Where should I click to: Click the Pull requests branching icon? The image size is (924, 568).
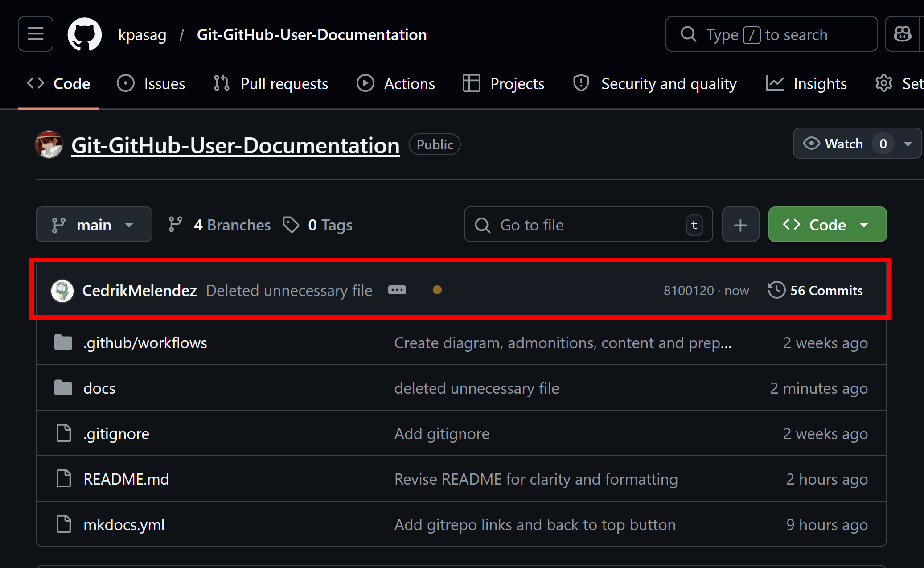[x=221, y=83]
